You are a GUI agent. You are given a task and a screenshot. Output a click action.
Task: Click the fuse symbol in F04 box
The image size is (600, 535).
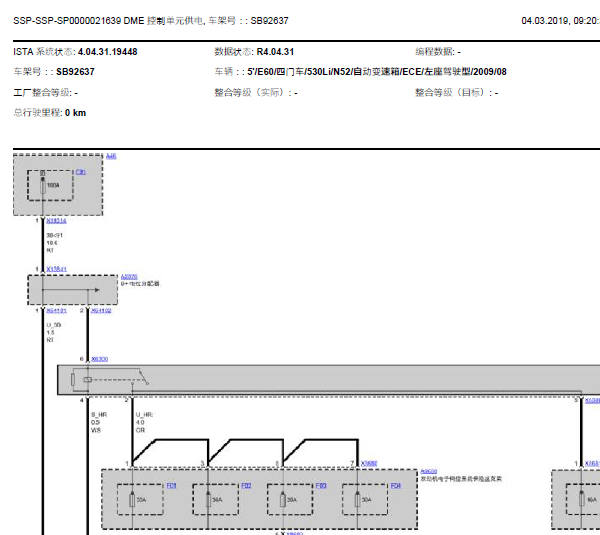[x=357, y=500]
